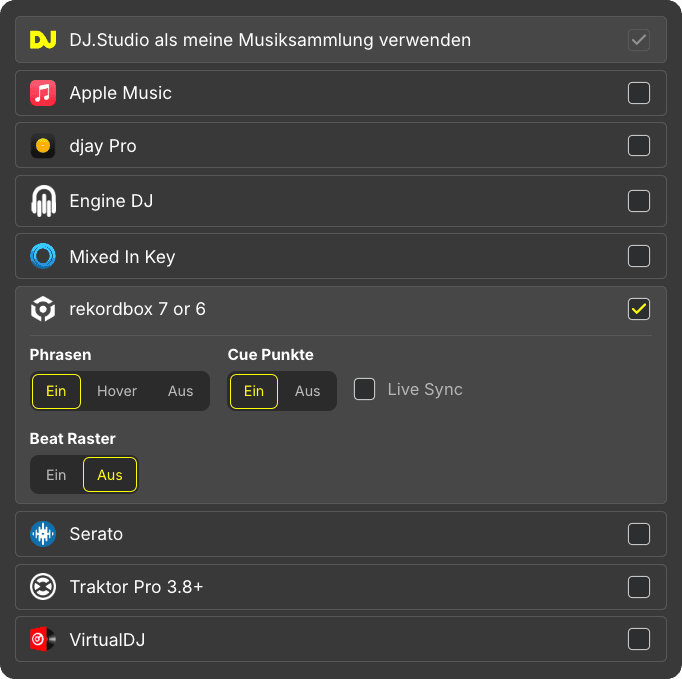This screenshot has height=679, width=682.
Task: Click the 'VirtualDJ' label
Action: 107,639
